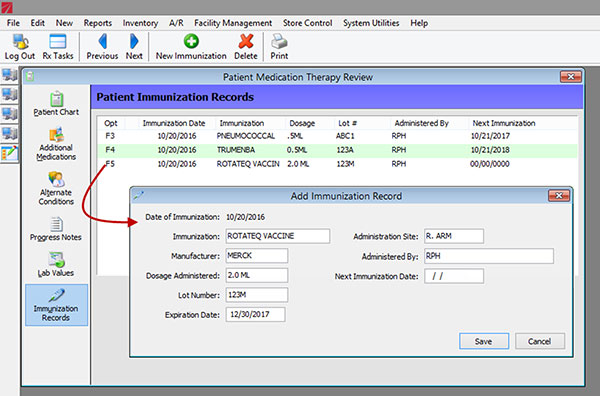Select Immunization Records in sidebar

[x=56, y=305]
